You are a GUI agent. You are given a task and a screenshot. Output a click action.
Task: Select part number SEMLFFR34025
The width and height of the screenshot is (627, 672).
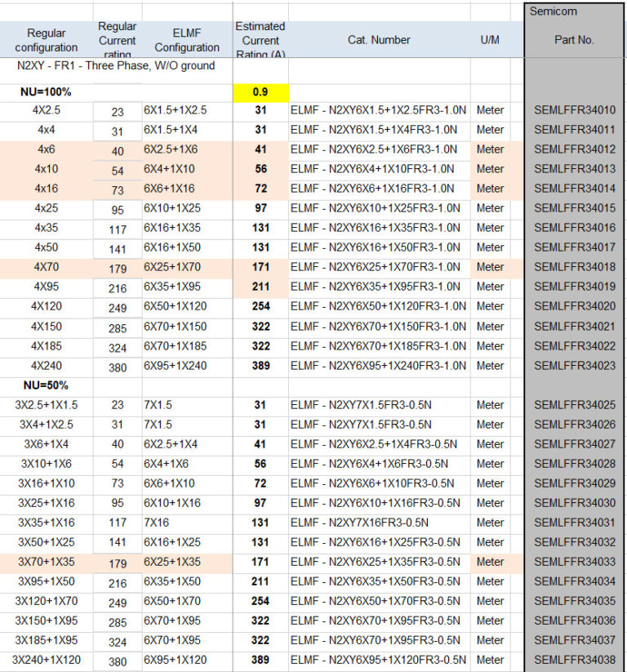point(574,405)
